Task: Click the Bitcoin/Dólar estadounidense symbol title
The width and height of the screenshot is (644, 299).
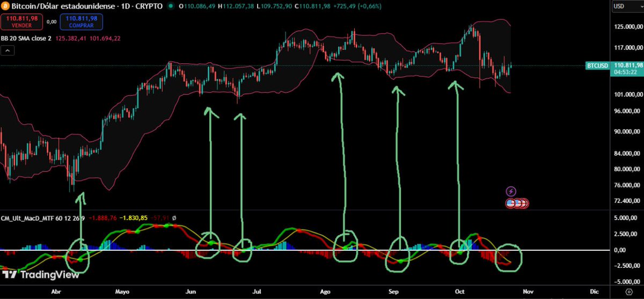Action: pyautogui.click(x=63, y=6)
